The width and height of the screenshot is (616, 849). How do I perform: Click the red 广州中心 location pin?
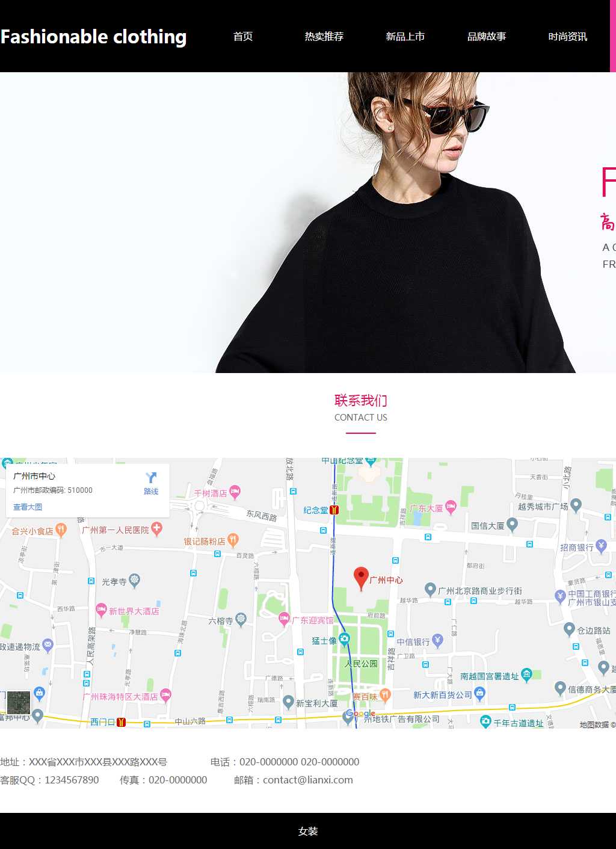(361, 578)
